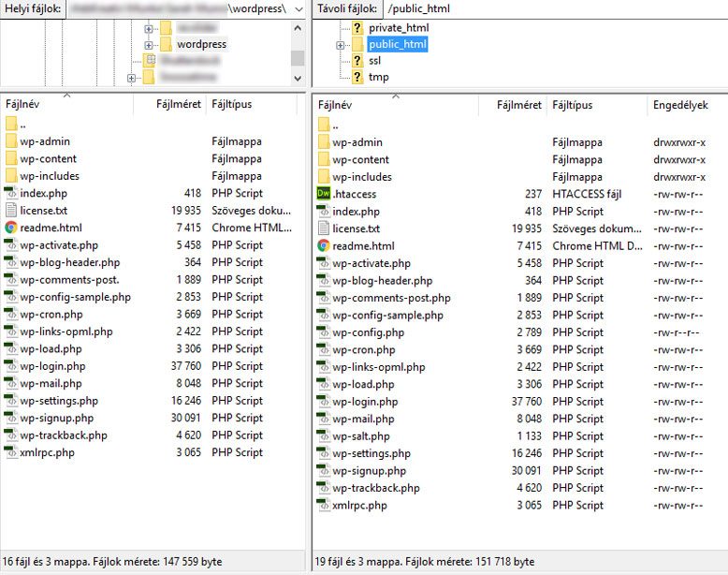Select private_html in remote tree
Image resolution: width=728 pixels, height=575 pixels.
click(x=399, y=28)
